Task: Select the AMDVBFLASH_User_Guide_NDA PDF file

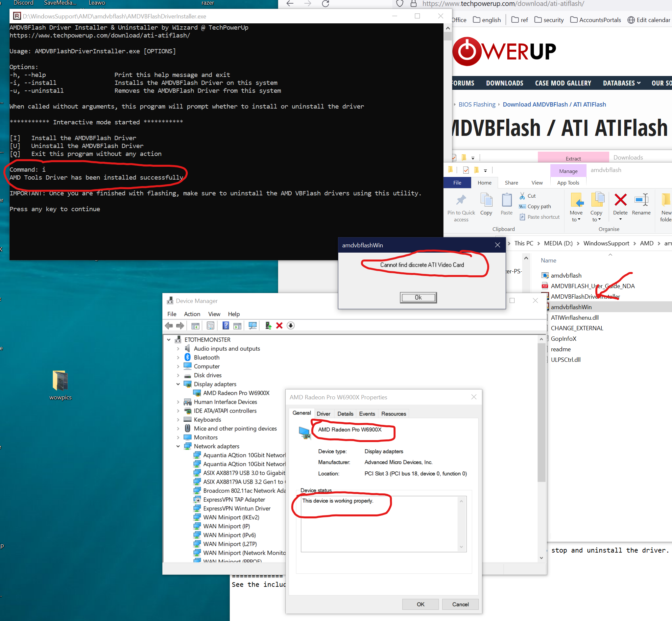Action: point(592,286)
